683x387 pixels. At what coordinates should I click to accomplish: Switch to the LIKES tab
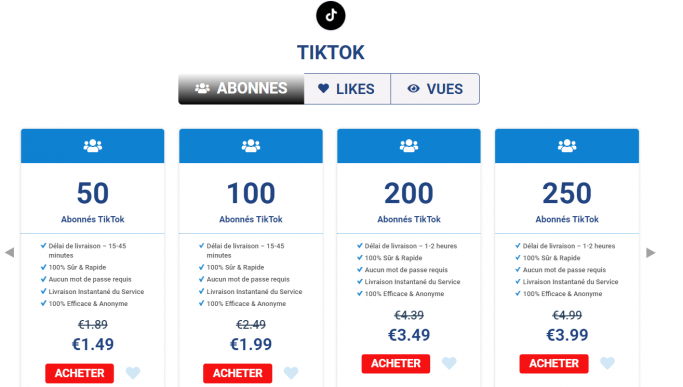pyautogui.click(x=347, y=89)
